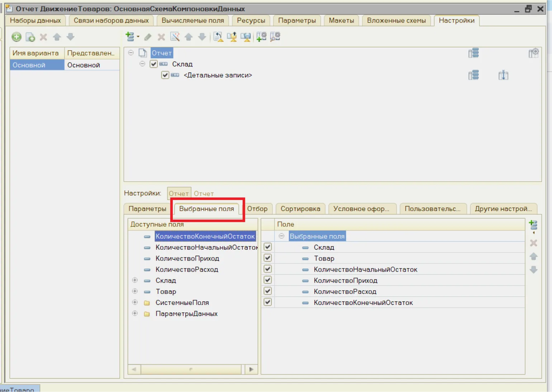This screenshot has width=552, height=392.
Task: Expand the Товар available field
Action: coord(135,291)
